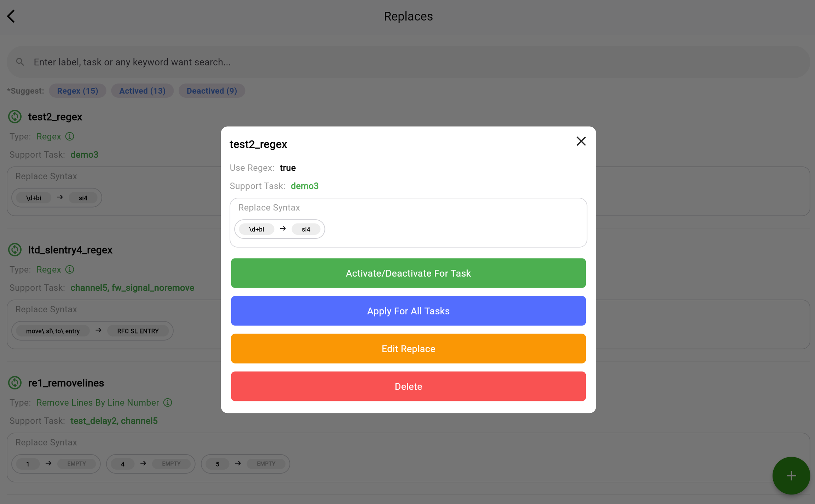Click the back arrow icon
Image resolution: width=815 pixels, height=504 pixels.
11,16
